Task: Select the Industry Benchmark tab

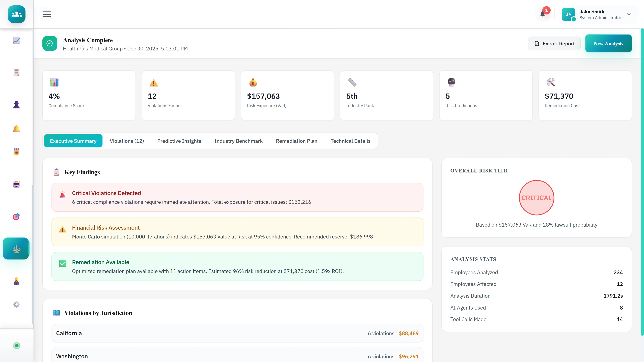Action: (238, 141)
